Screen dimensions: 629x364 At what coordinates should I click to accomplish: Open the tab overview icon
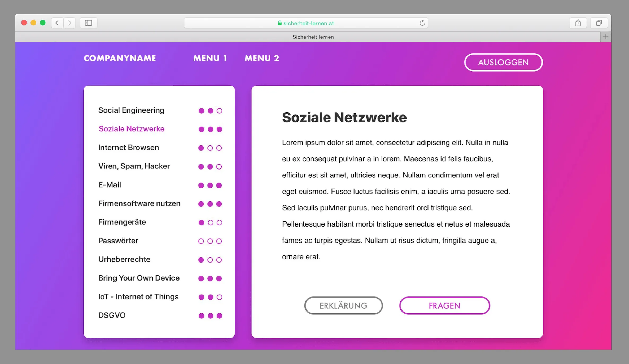(599, 23)
